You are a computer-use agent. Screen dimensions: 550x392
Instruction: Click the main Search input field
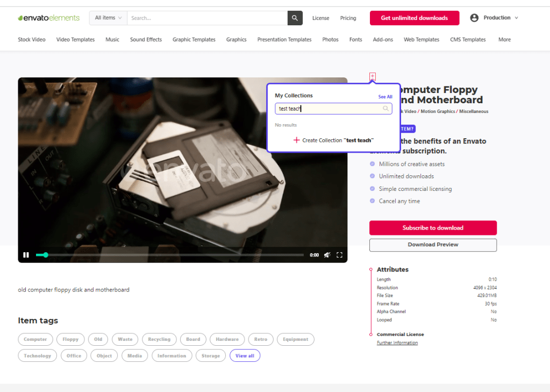(208, 18)
